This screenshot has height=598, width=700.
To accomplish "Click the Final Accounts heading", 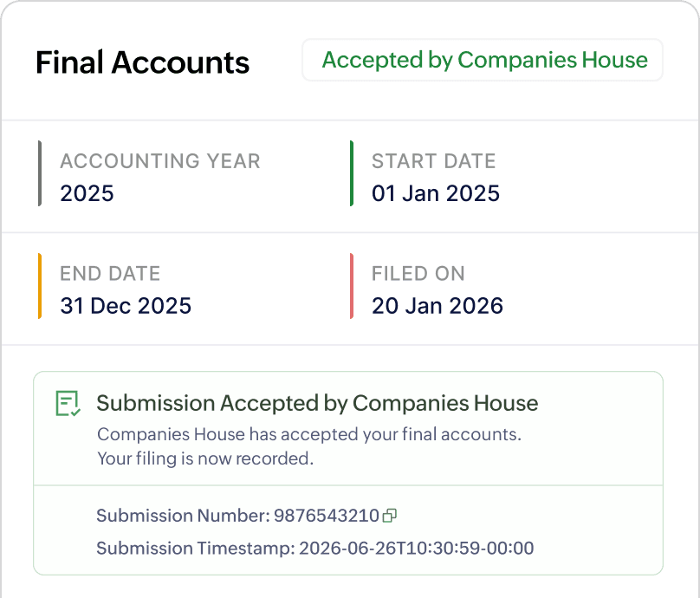I will pyautogui.click(x=142, y=62).
